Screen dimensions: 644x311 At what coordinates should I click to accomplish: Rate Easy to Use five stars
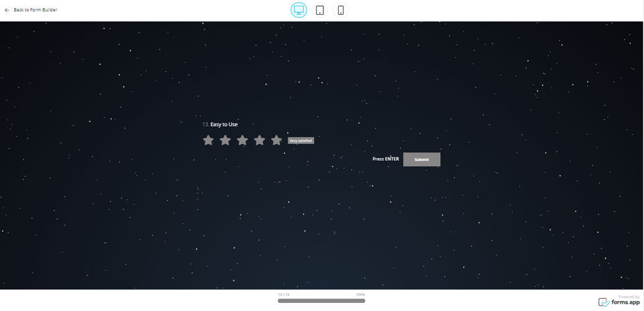pos(276,140)
